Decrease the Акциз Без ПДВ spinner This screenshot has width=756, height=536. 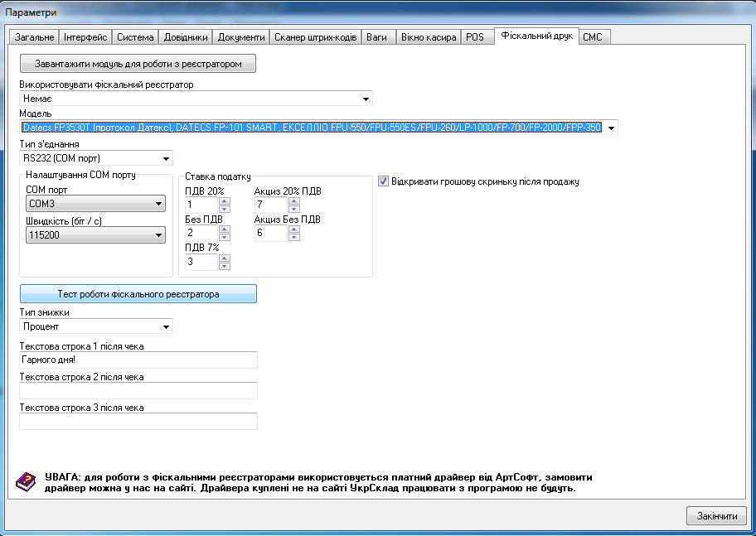click(x=293, y=238)
